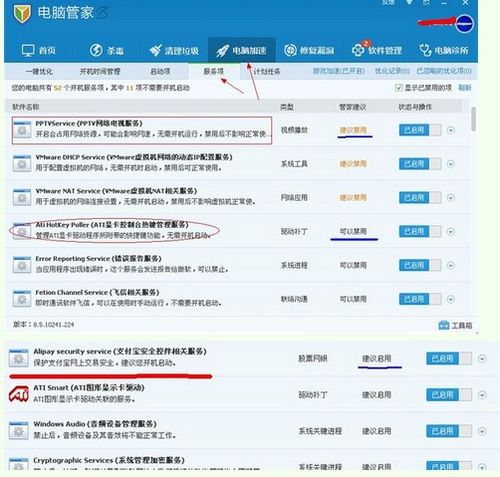Go to the 首页 home section
The height and width of the screenshot is (477, 500).
tap(39, 50)
